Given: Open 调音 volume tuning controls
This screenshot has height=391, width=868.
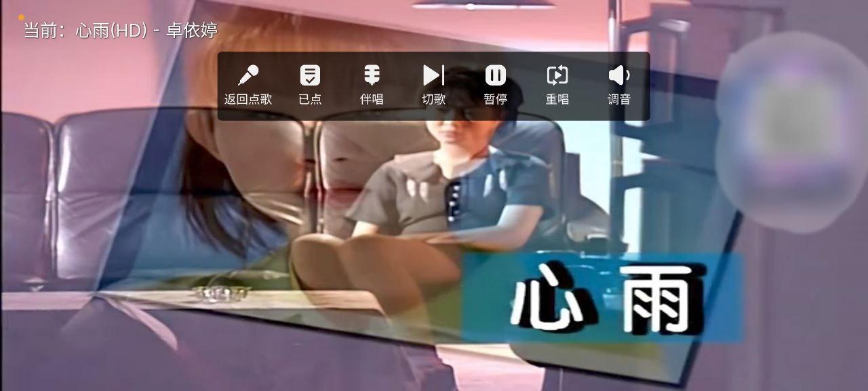Looking at the screenshot, I should [x=619, y=86].
